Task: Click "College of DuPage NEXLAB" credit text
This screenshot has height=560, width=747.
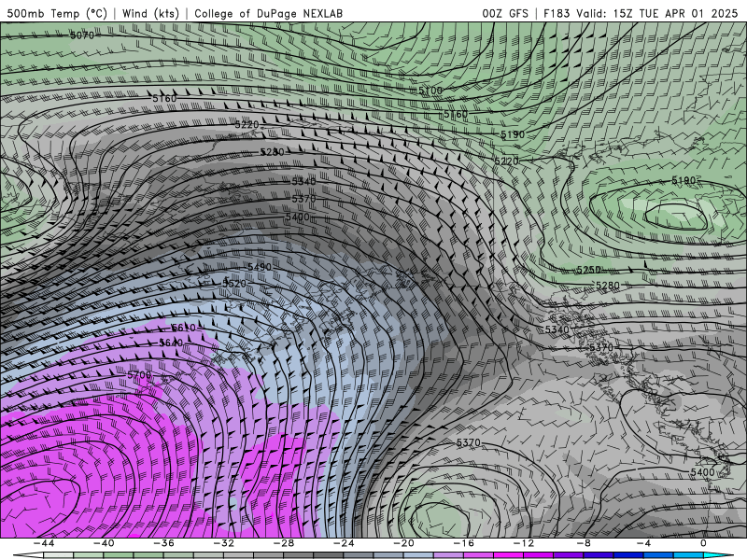Action: tap(268, 13)
